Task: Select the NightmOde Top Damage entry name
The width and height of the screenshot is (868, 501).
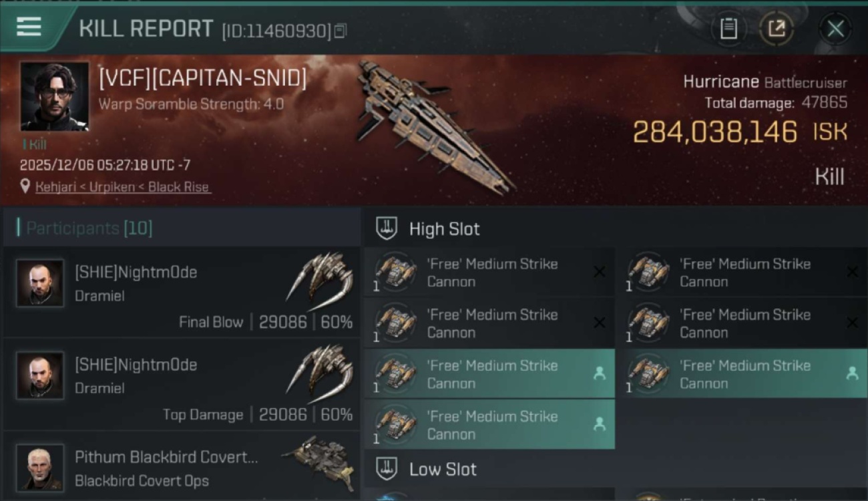Action: (136, 365)
